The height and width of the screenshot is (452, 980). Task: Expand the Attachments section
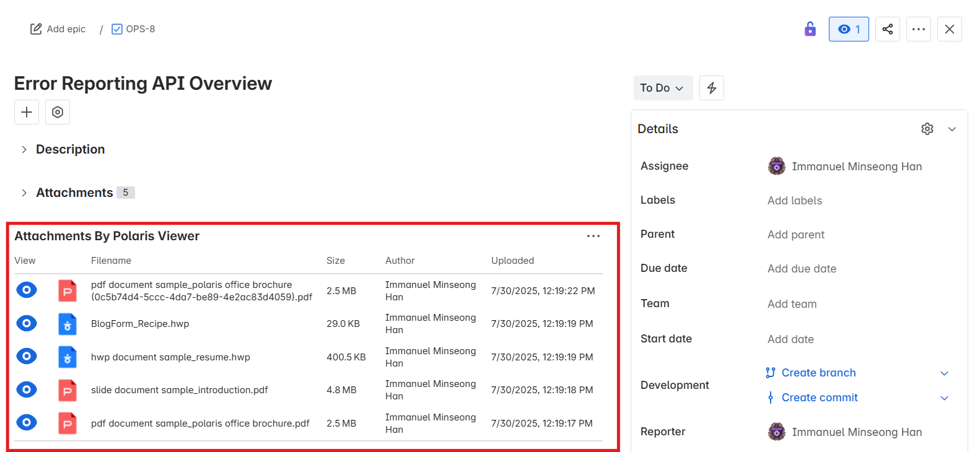[x=24, y=193]
